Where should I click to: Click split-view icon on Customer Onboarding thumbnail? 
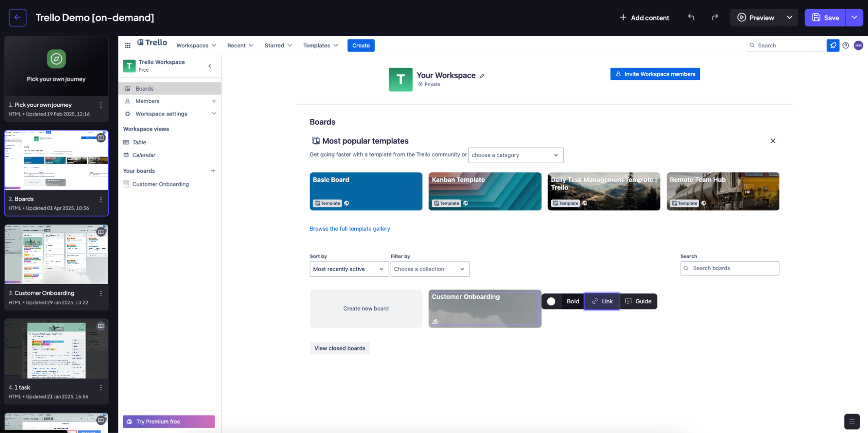pyautogui.click(x=101, y=232)
